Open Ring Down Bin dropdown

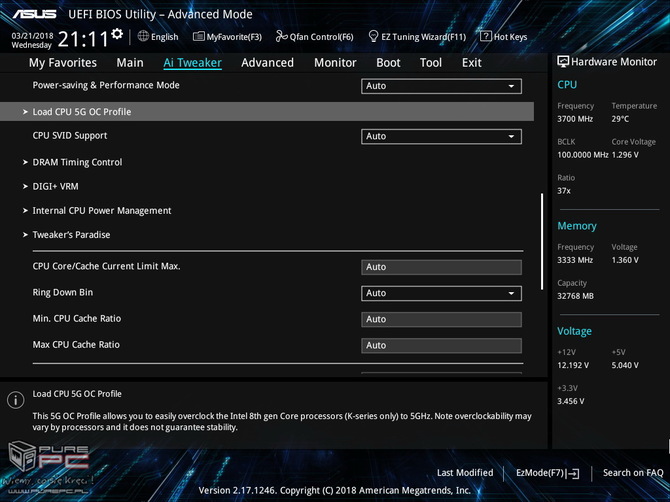pyautogui.click(x=441, y=293)
